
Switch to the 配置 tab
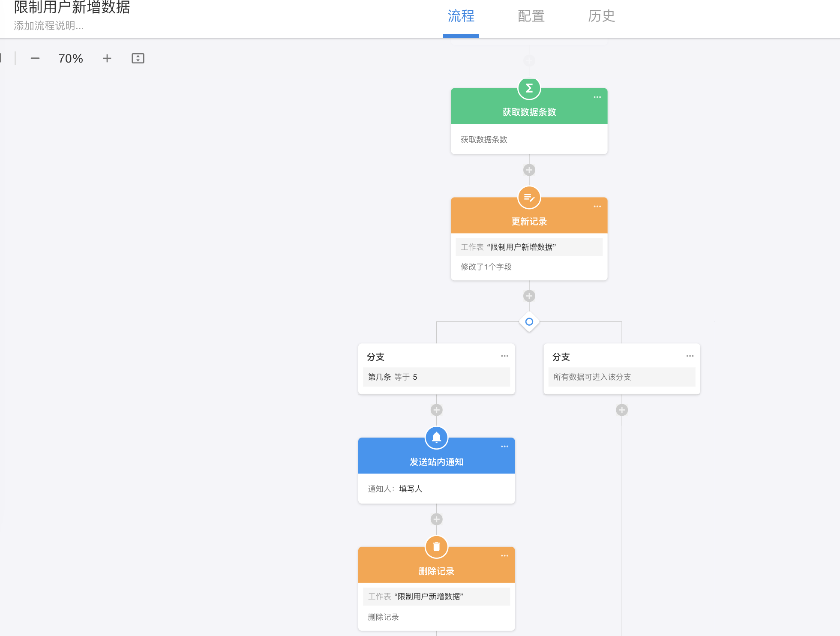click(531, 16)
